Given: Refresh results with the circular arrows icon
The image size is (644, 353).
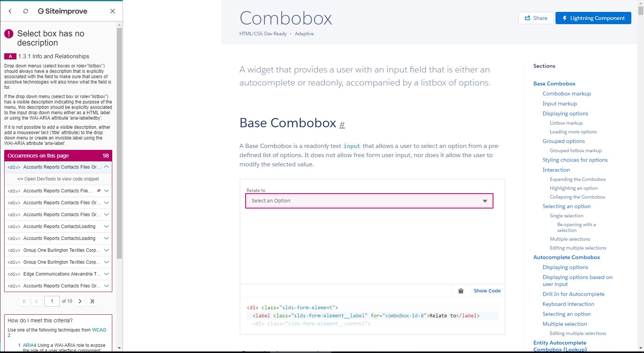Looking at the screenshot, I should point(25,11).
